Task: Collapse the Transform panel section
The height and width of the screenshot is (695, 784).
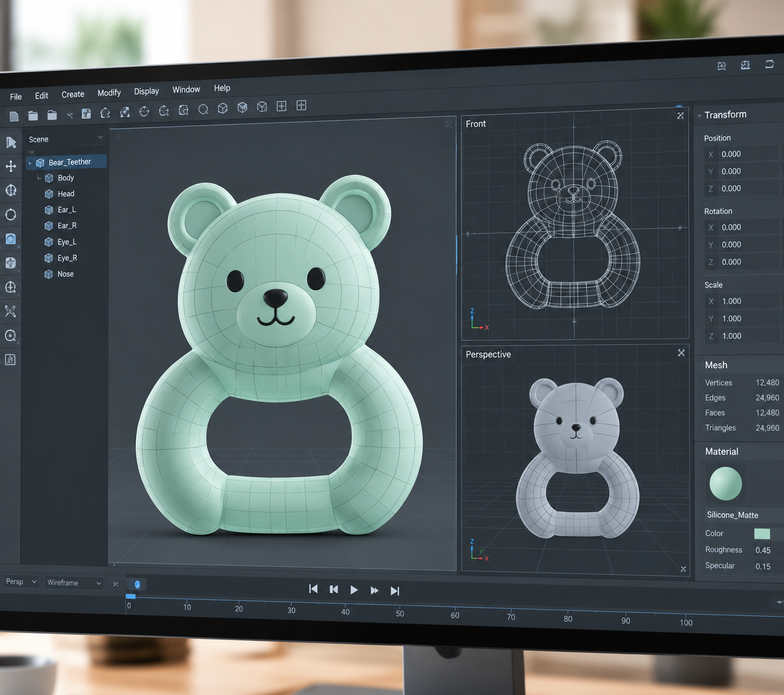Action: click(699, 115)
